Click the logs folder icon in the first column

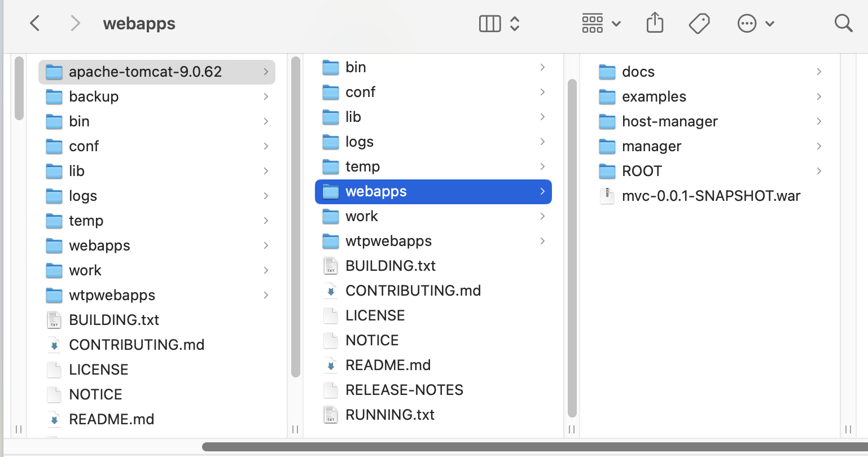pos(54,196)
